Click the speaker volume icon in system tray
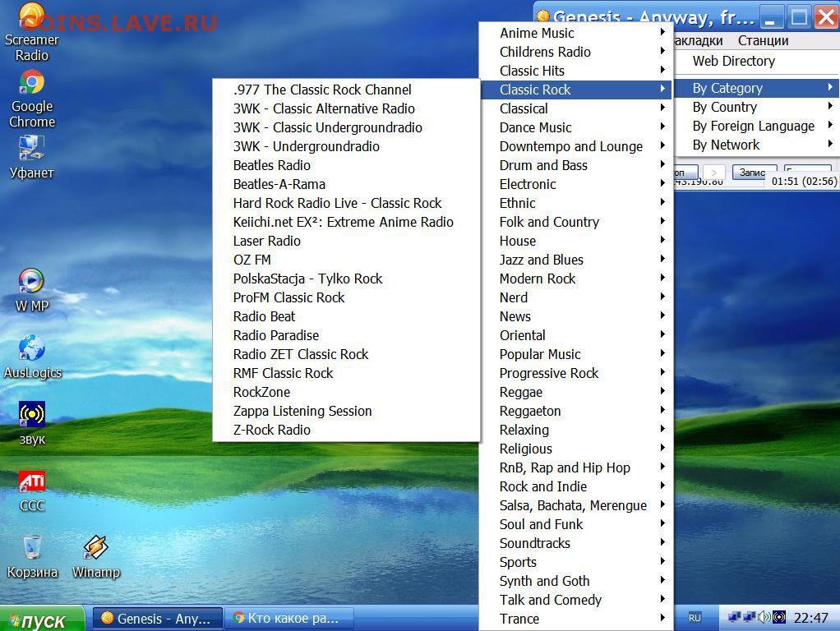Viewport: 840px width, 631px height. pos(764,617)
